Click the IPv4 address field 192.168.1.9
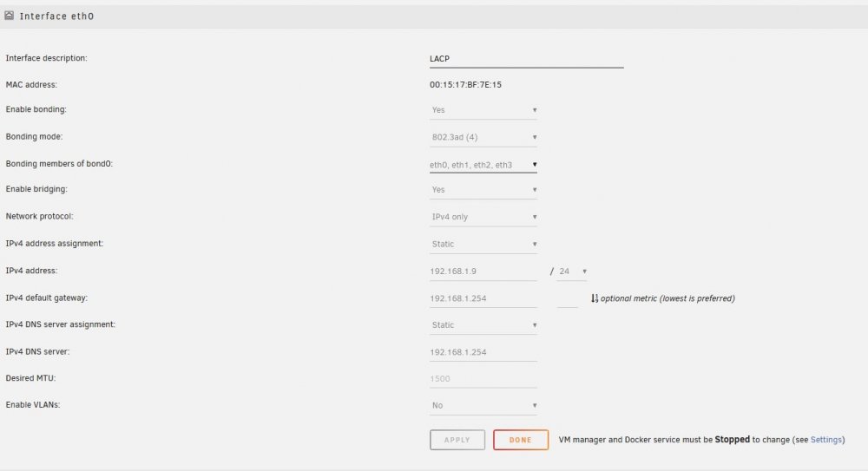This screenshot has width=868, height=471. click(483, 271)
